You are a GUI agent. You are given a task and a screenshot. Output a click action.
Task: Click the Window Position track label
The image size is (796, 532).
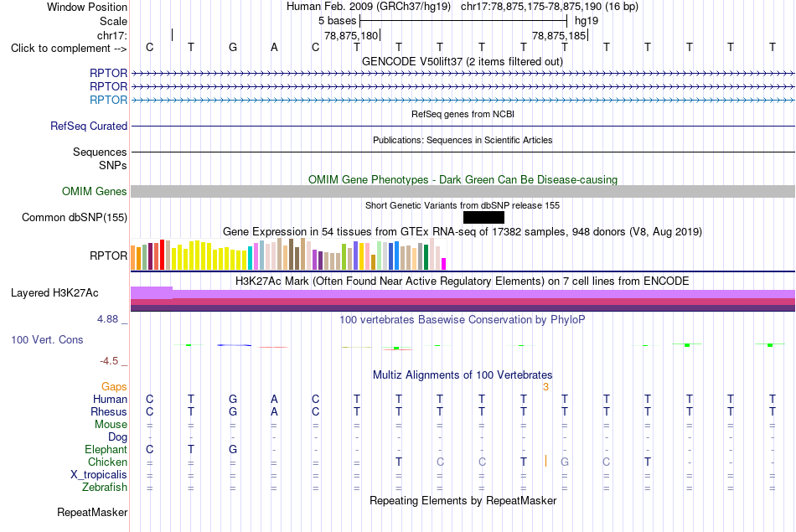tap(87, 7)
